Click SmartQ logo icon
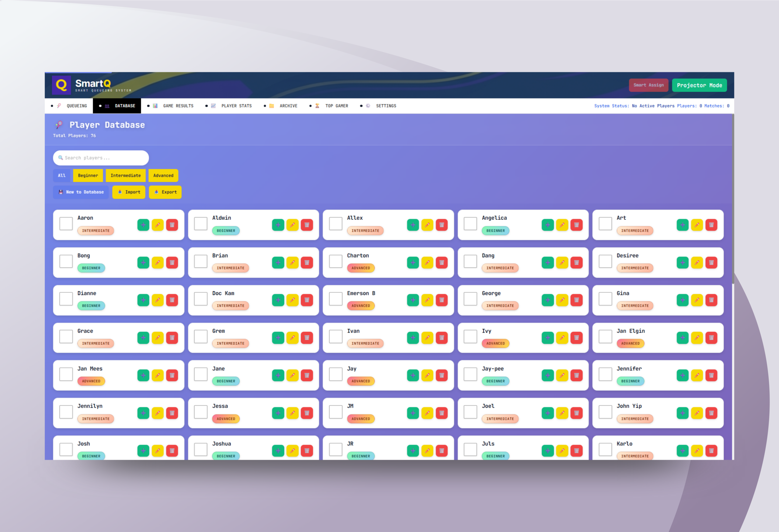 click(61, 85)
